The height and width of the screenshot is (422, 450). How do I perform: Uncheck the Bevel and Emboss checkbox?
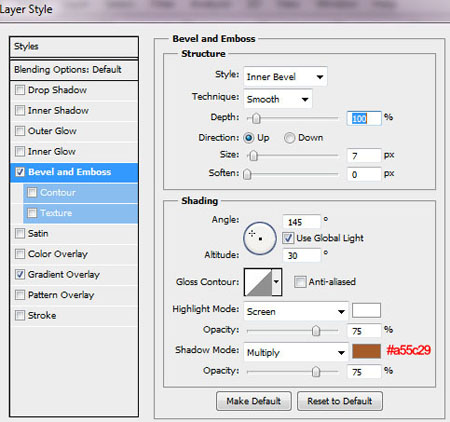(20, 172)
